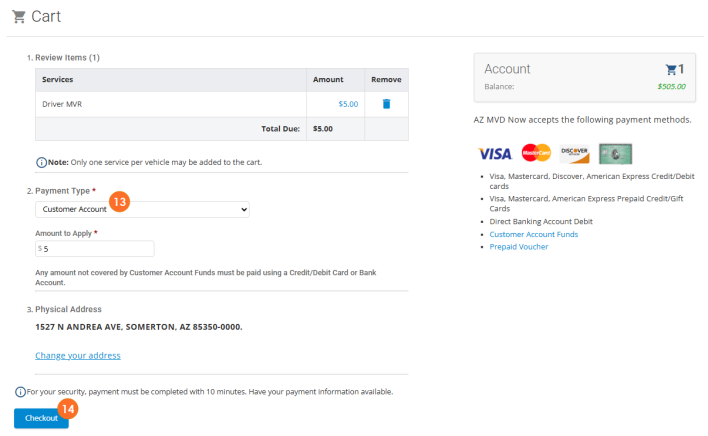Open the Change your address link
Image resolution: width=708 pixels, height=436 pixels.
tap(78, 355)
